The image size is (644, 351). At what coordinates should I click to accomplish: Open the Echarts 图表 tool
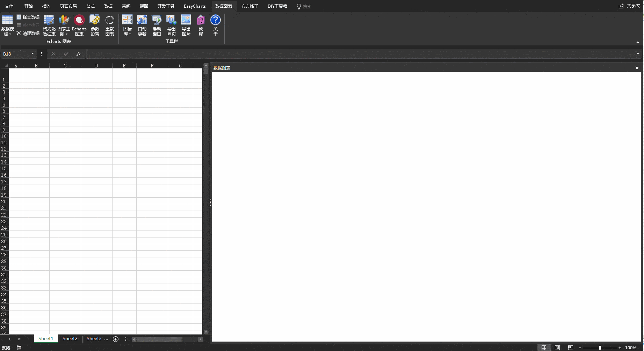click(79, 25)
